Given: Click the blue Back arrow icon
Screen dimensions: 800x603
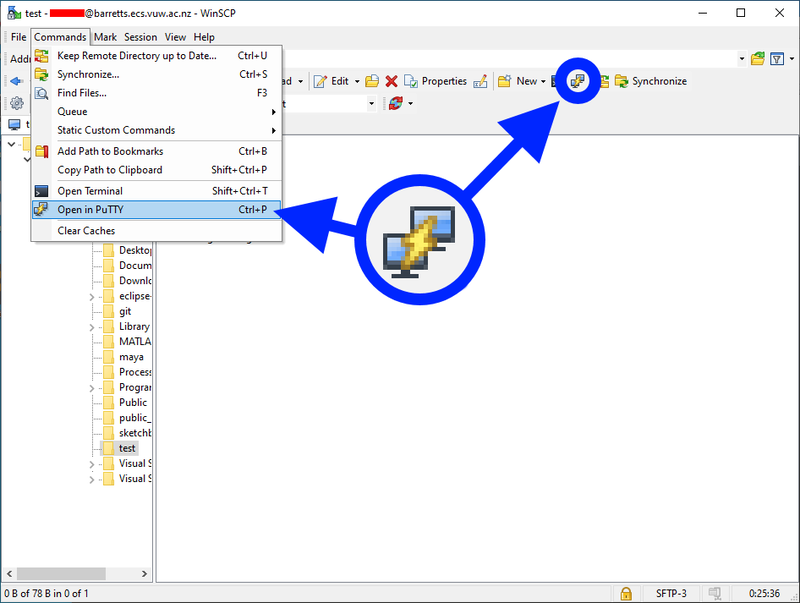Looking at the screenshot, I should coord(16,81).
